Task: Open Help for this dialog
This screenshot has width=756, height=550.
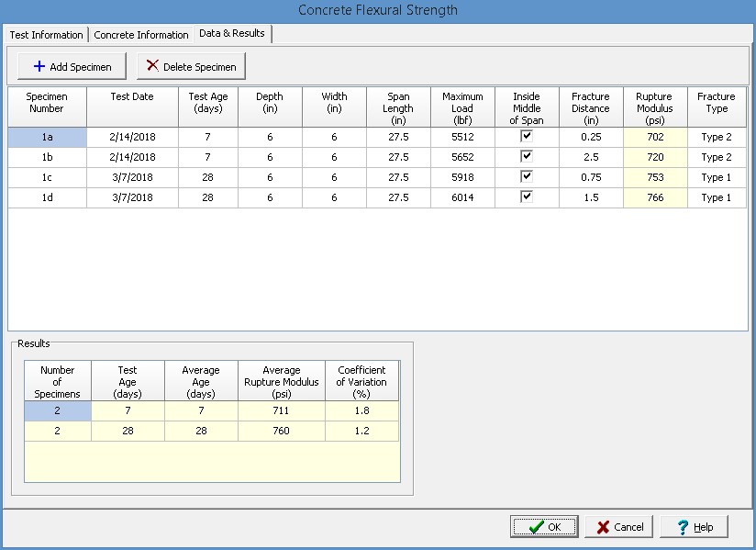Action: (x=694, y=527)
